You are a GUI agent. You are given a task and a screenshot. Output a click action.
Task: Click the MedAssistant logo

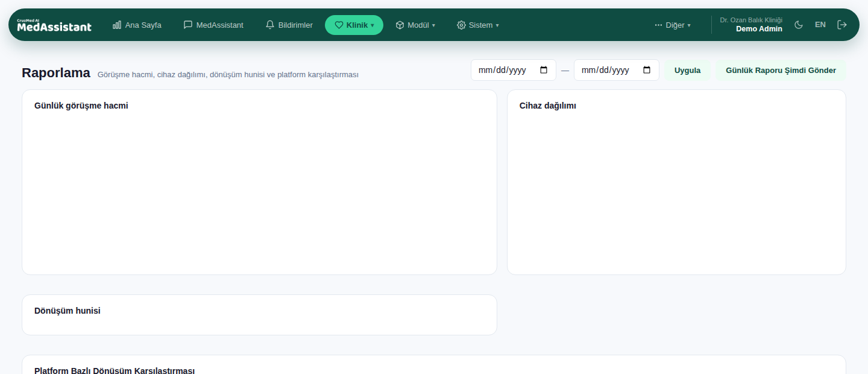(54, 25)
